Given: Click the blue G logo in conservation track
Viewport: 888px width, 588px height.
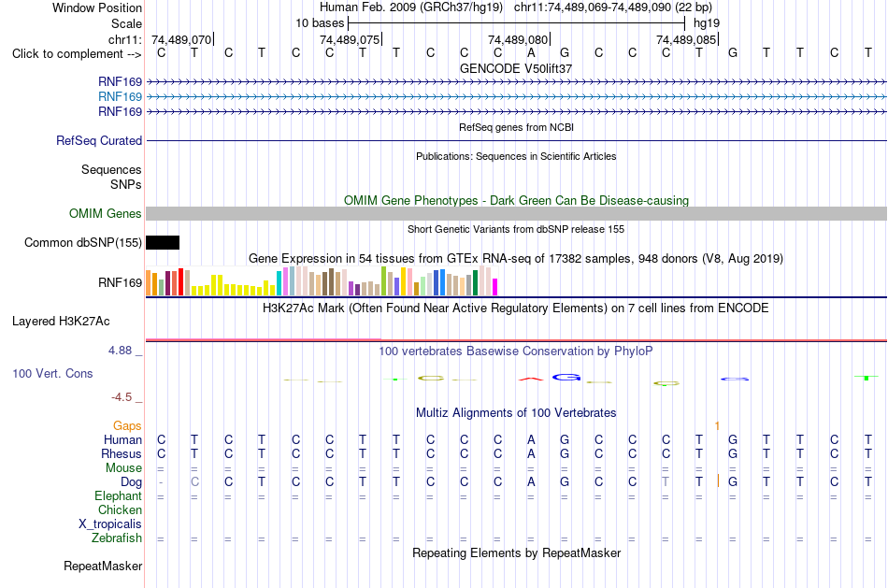Looking at the screenshot, I should [x=566, y=378].
